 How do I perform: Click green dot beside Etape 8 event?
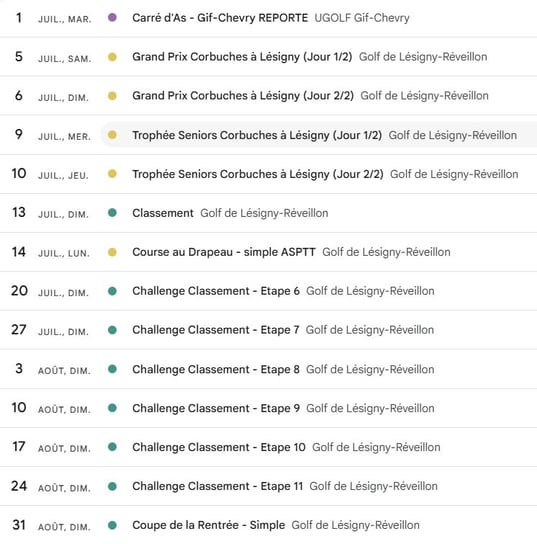point(112,369)
